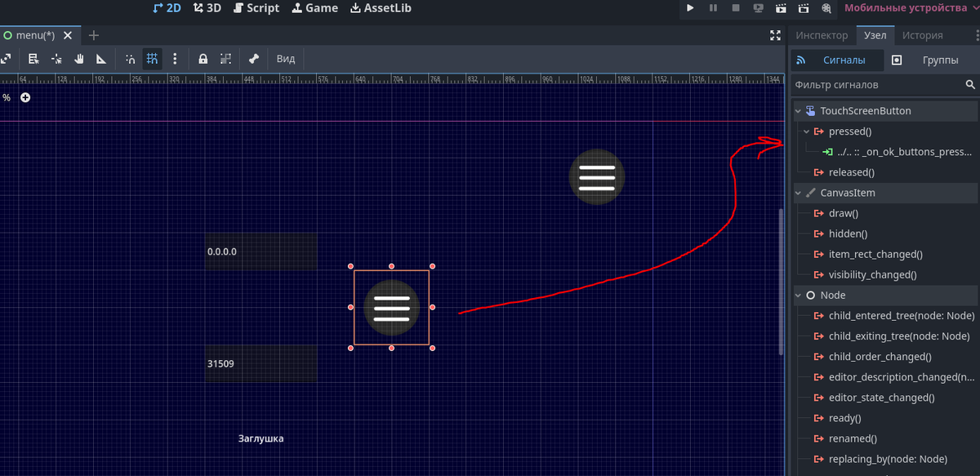980x476 pixels.
Task: Open the История tab
Action: click(x=923, y=35)
